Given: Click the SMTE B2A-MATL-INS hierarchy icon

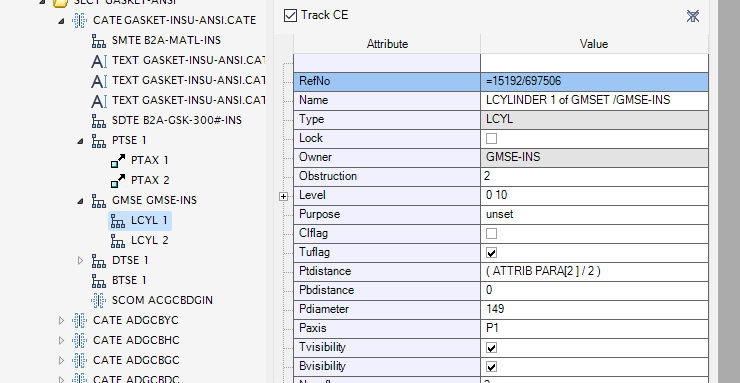Looking at the screenshot, I should click(x=98, y=41).
